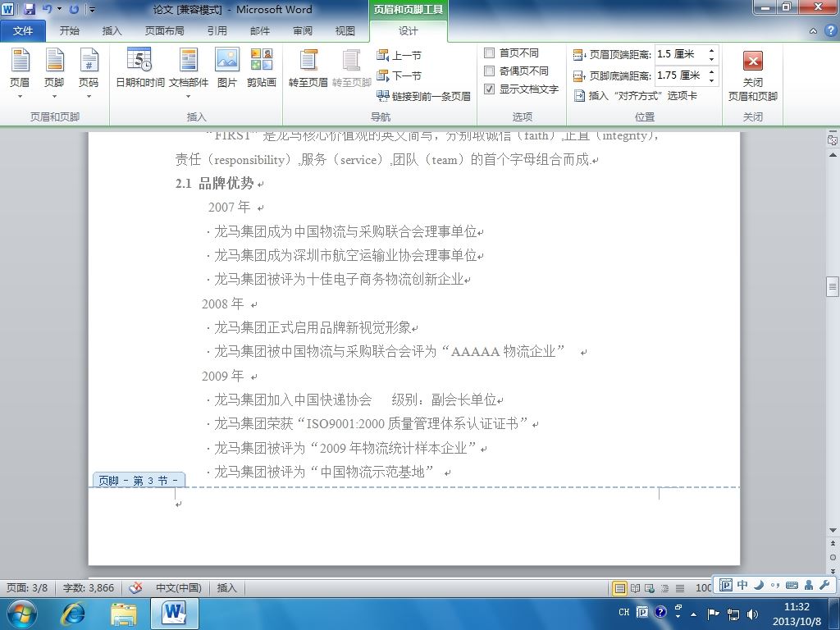Save document from quick access toolbar
This screenshot has width=840, height=630.
[29, 9]
